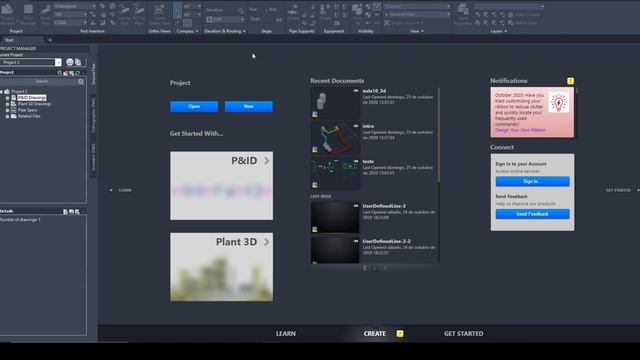Click the lightbulb image in the notification card
This screenshot has width=640, height=360.
[558, 102]
